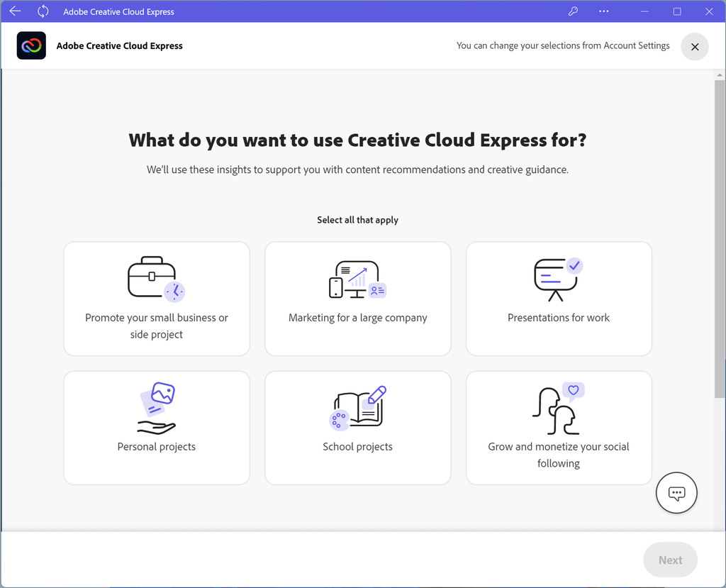
Task: Select "Personal projects" option
Action: (157, 428)
